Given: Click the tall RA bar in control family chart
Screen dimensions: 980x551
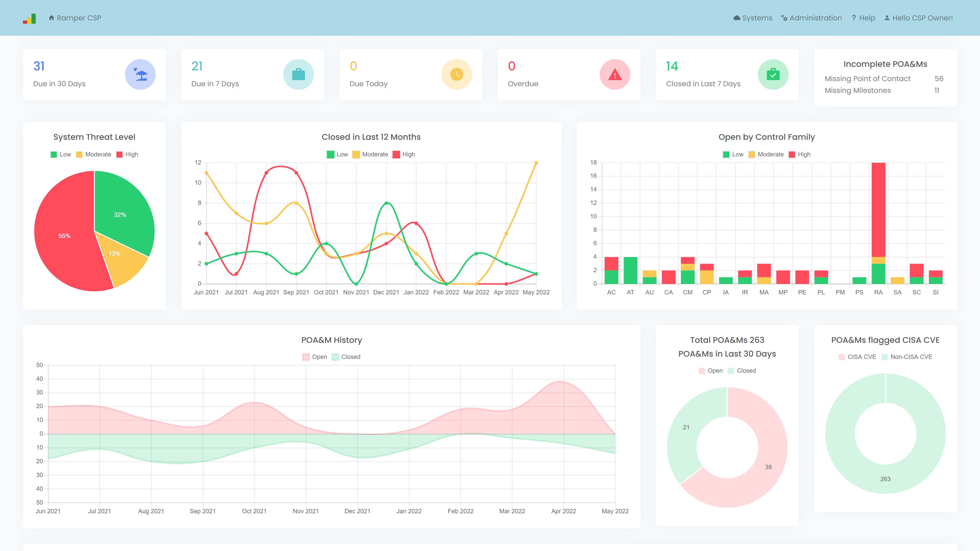Looking at the screenshot, I should click(x=878, y=209).
